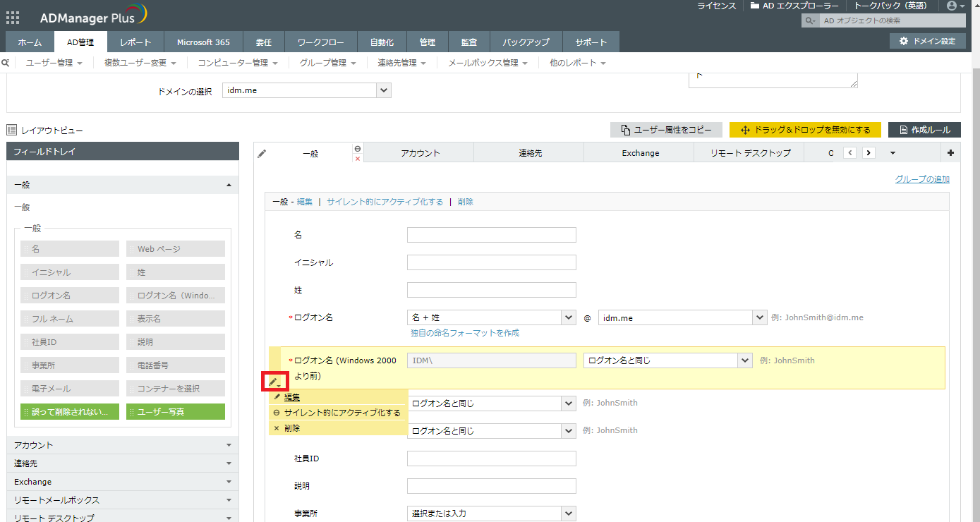The width and height of the screenshot is (980, 522).
Task: Open the apps grid launcher icon
Action: 13,18
